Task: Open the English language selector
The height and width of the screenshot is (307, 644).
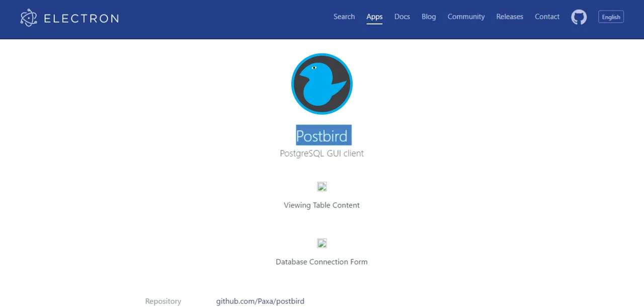Action: [x=611, y=17]
